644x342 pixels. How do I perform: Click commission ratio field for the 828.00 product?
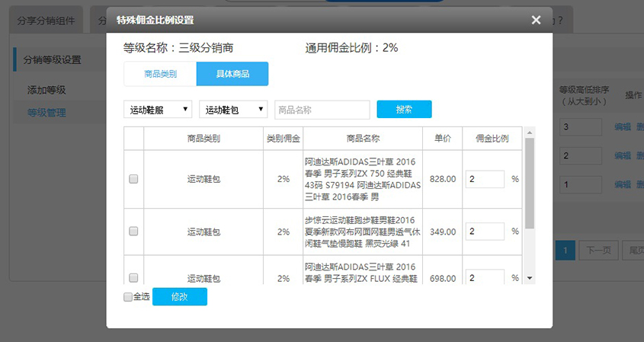[485, 179]
